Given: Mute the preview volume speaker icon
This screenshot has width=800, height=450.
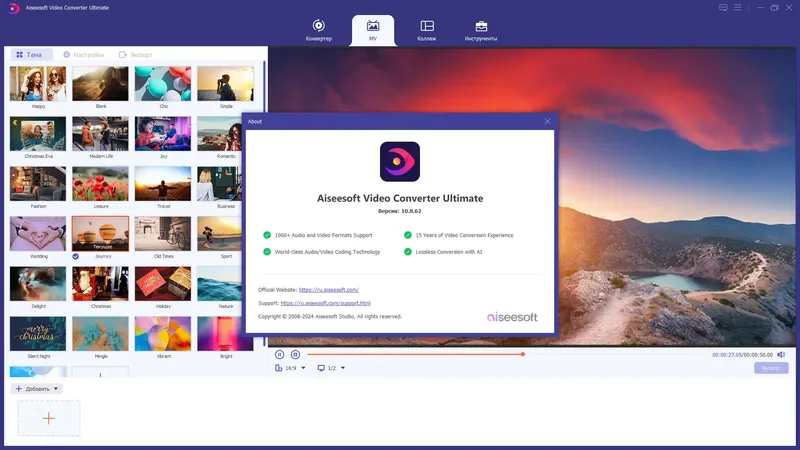Looking at the screenshot, I should [781, 354].
